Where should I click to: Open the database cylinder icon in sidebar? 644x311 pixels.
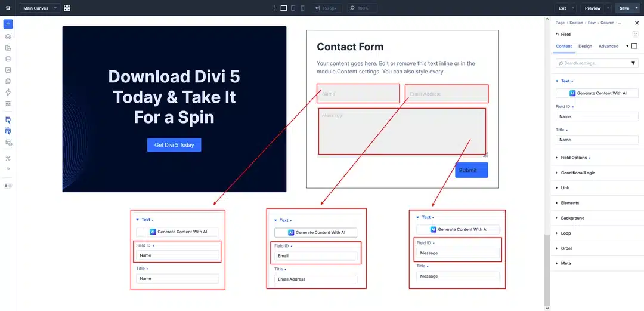coord(8,59)
